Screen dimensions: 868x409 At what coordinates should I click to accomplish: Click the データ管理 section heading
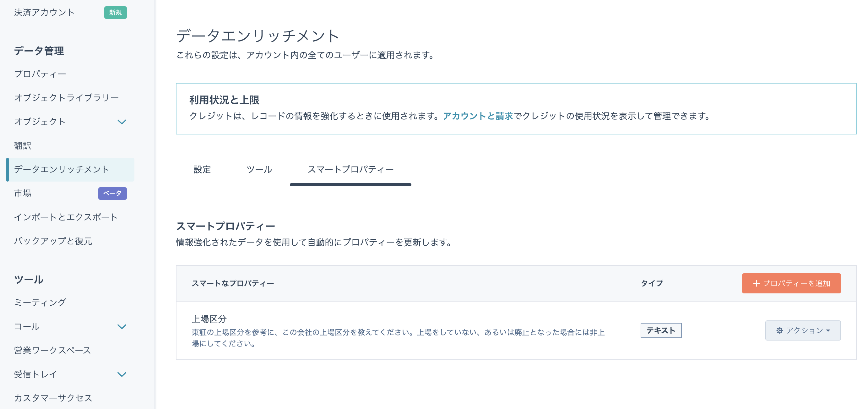(x=39, y=51)
